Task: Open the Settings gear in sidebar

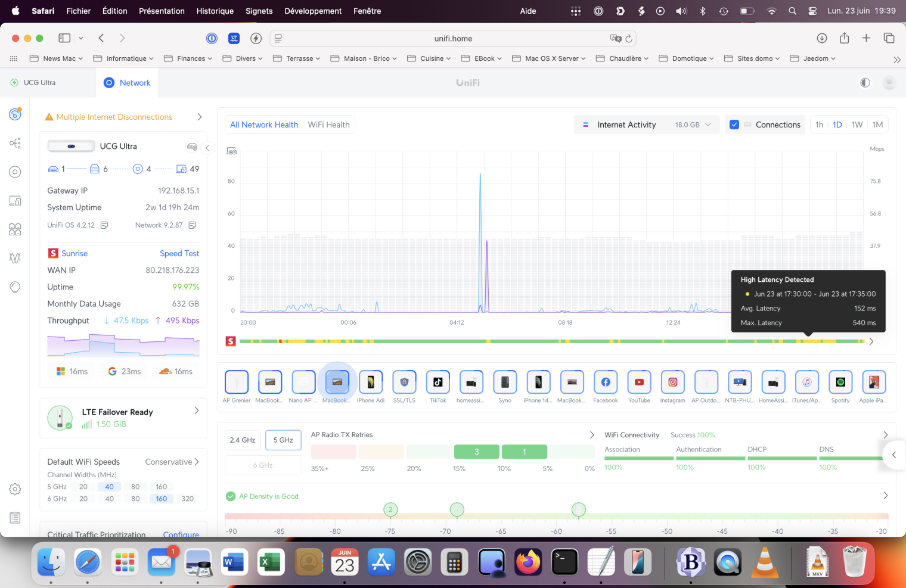Action: tap(15, 489)
